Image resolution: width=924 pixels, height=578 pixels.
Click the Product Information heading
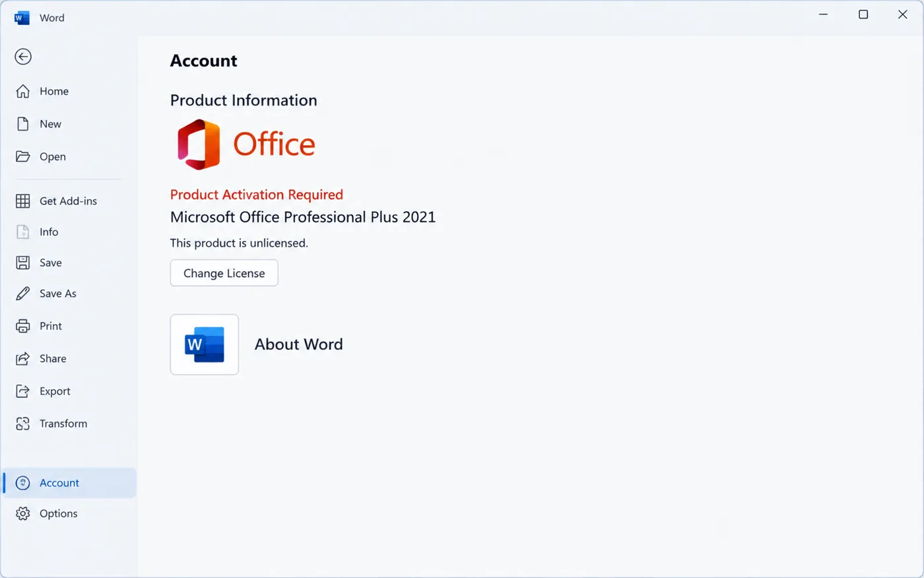point(244,100)
